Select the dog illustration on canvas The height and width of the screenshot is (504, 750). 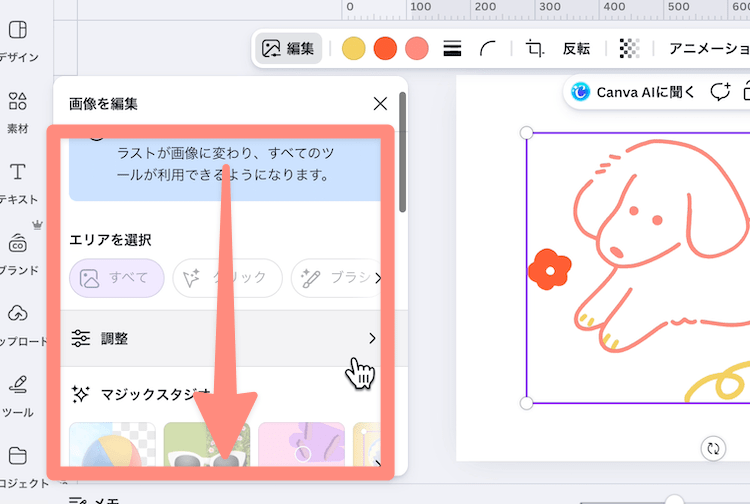point(660,244)
